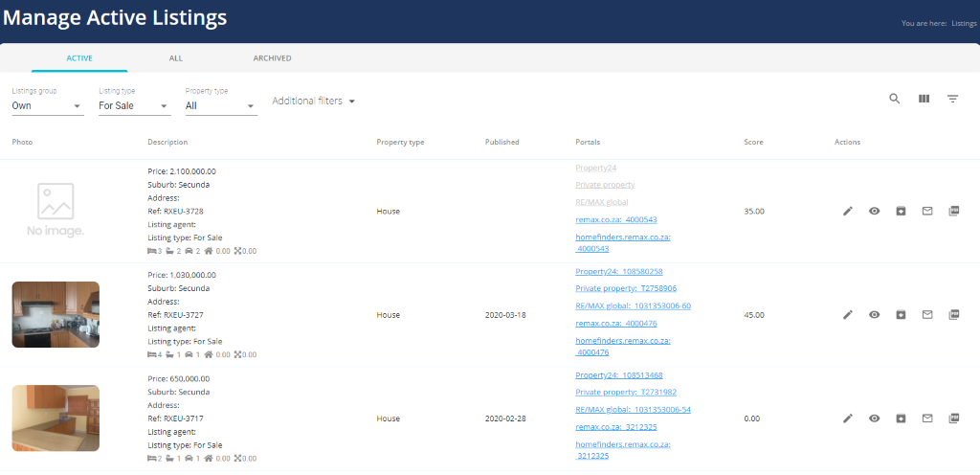
Task: Click the greyed-out Private property link for RXEU-3728
Action: (605, 185)
